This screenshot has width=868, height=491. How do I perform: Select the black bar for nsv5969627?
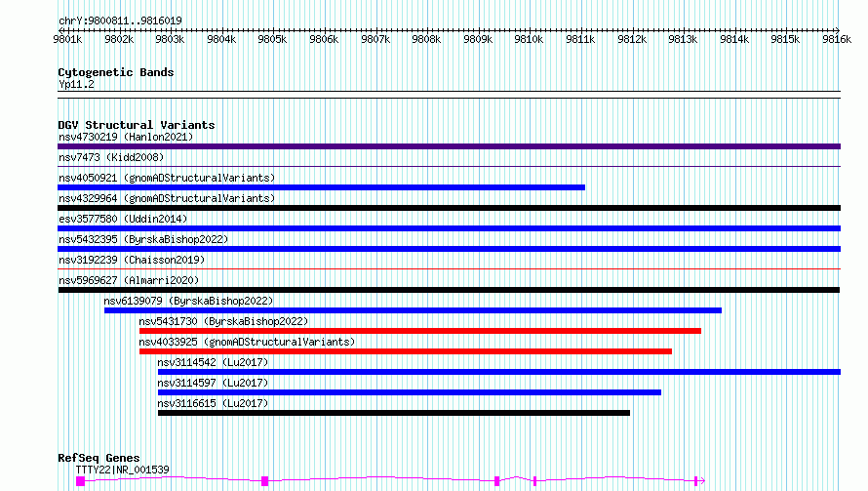coord(449,290)
